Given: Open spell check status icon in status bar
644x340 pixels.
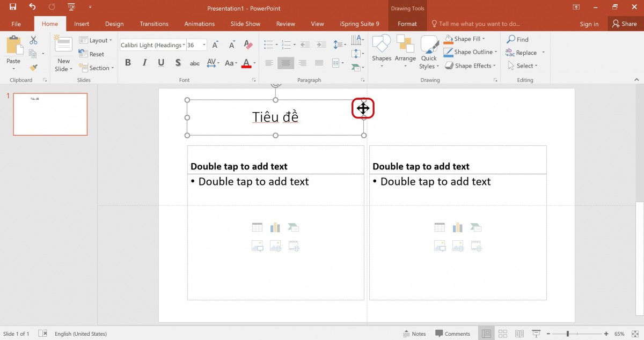Looking at the screenshot, I should (43, 334).
